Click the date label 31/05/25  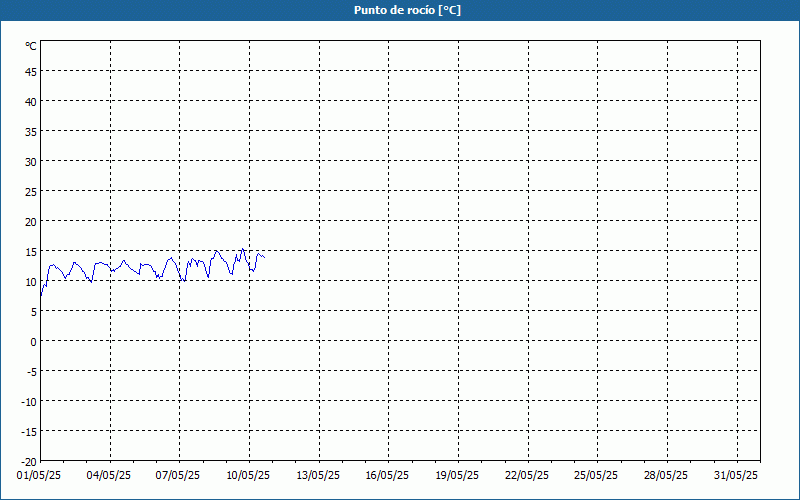736,476
